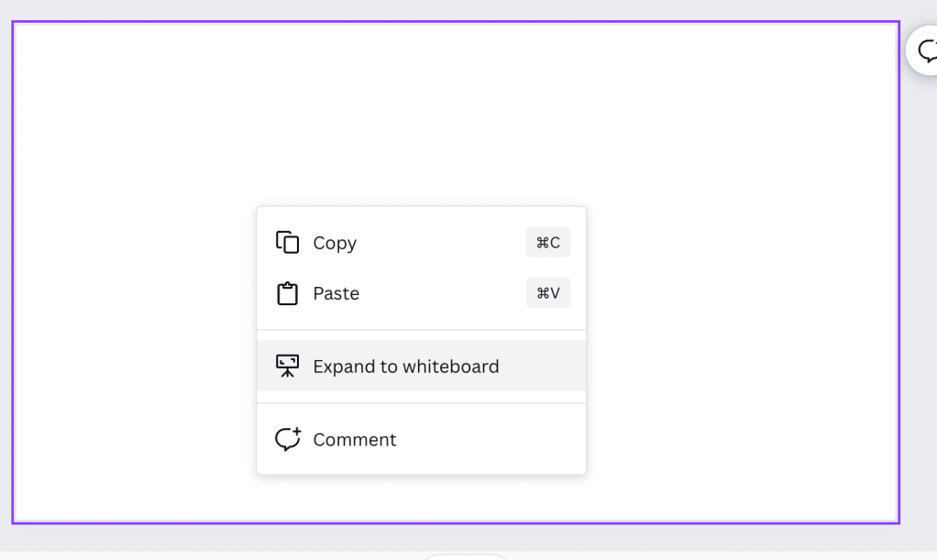937x560 pixels.
Task: Select Expand to whiteboard option
Action: coord(406,367)
